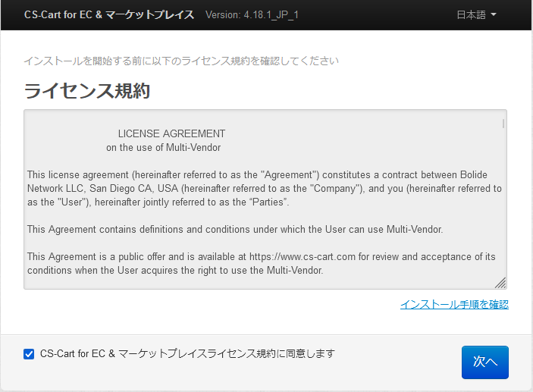Click the CS-Cart for EC & マーケットプレイス title
Screen dimensions: 533x392
click(x=109, y=15)
